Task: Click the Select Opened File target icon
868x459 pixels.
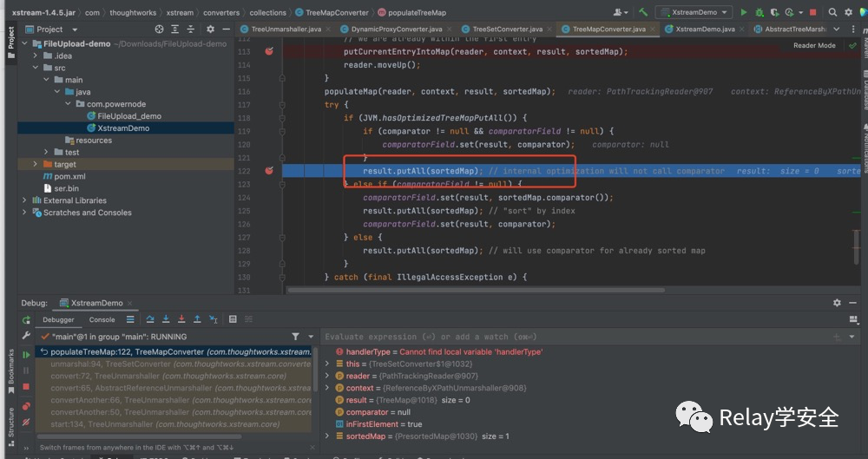Action: point(160,30)
